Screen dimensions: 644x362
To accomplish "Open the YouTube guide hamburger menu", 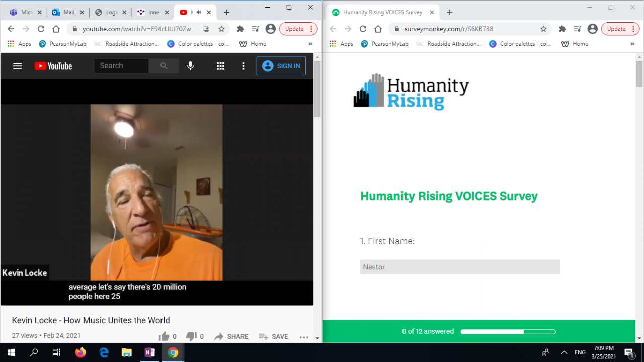I will click(x=18, y=66).
